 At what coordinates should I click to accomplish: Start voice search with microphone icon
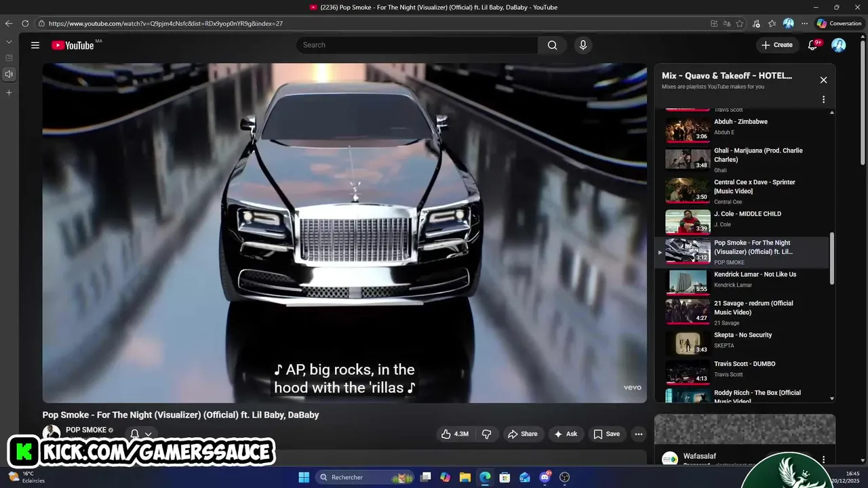(583, 45)
